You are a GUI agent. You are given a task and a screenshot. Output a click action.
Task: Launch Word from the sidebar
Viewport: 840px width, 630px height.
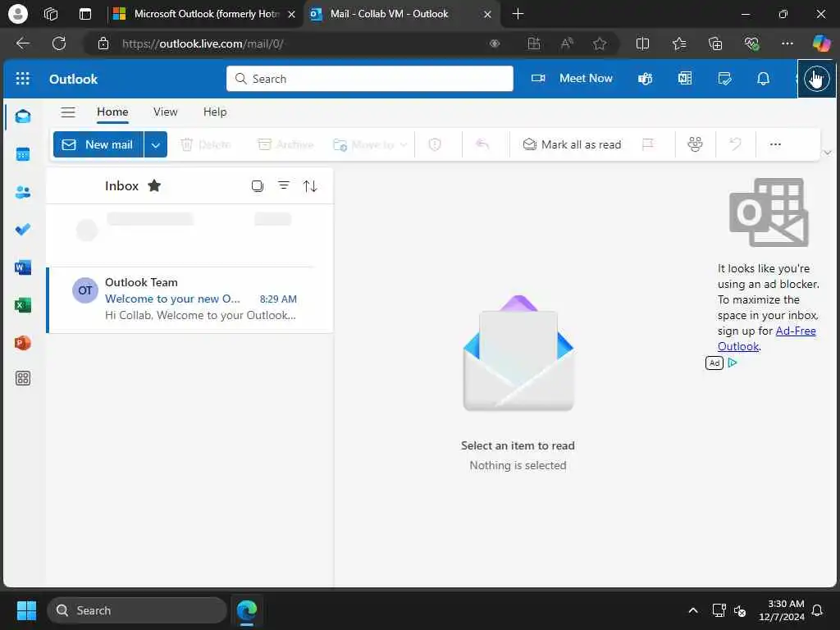(x=23, y=267)
